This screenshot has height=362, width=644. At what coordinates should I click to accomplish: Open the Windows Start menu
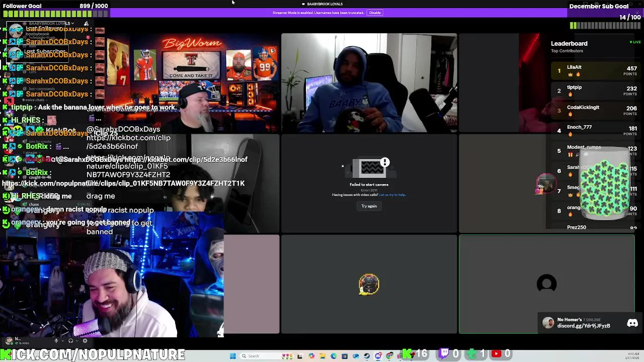pos(233,356)
